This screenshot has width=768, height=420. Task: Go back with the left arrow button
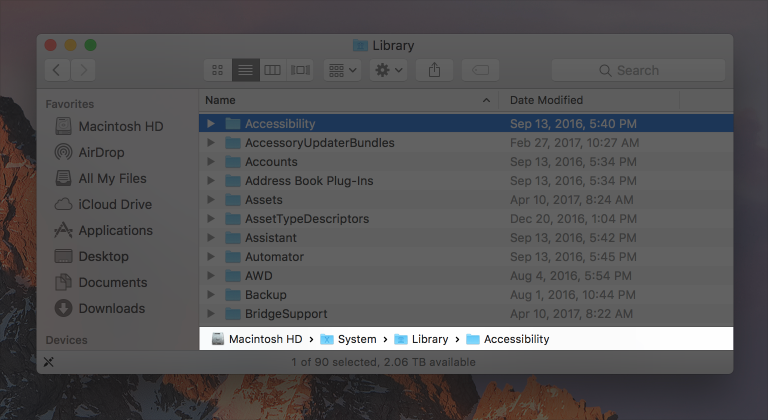[57, 70]
